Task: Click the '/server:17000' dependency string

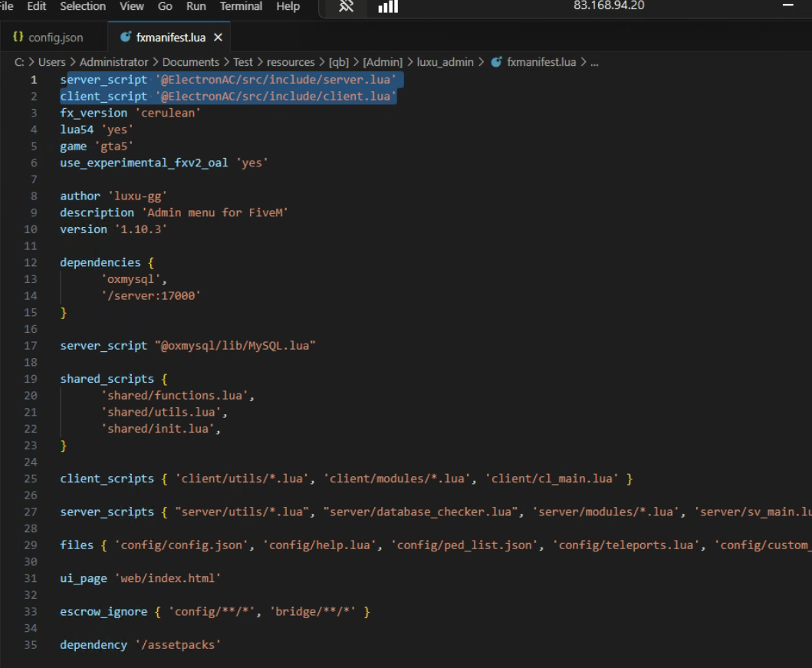Action: point(151,296)
